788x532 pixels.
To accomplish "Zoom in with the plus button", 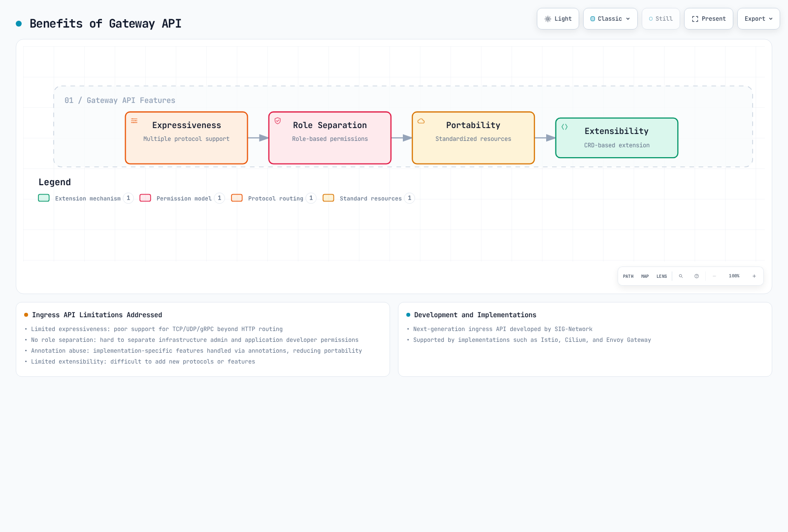I will [x=754, y=276].
